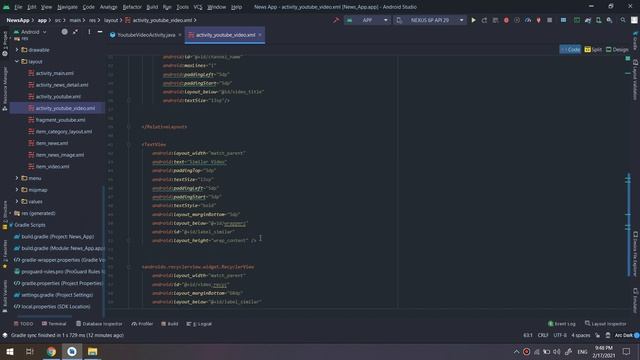Click the volume icon in system tray
The image size is (640, 360).
point(557,351)
